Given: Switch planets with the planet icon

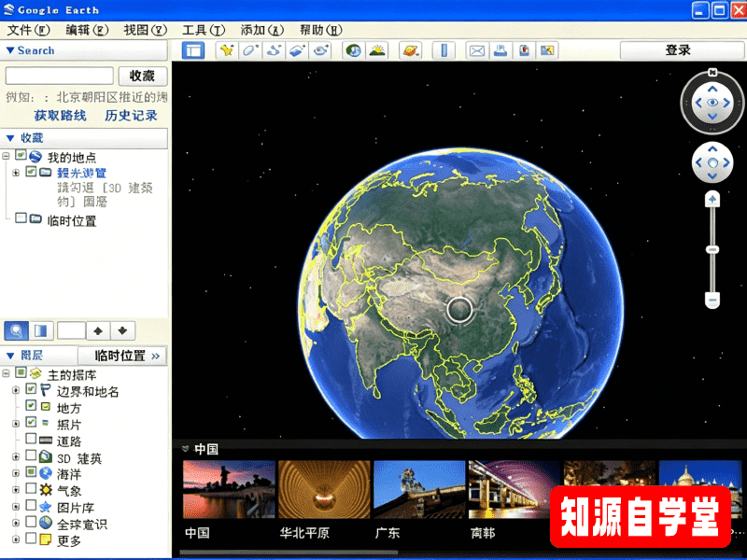Looking at the screenshot, I should pos(410,50).
